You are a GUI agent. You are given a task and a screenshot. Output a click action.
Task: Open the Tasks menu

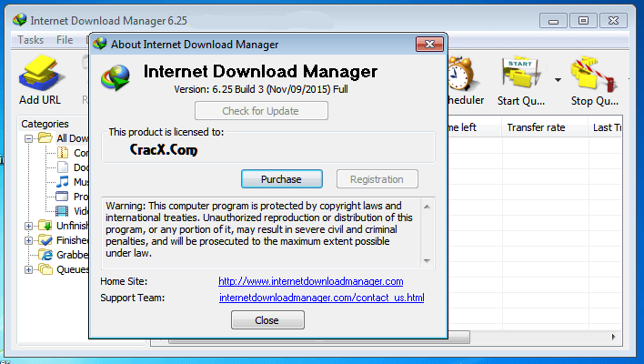coord(30,40)
